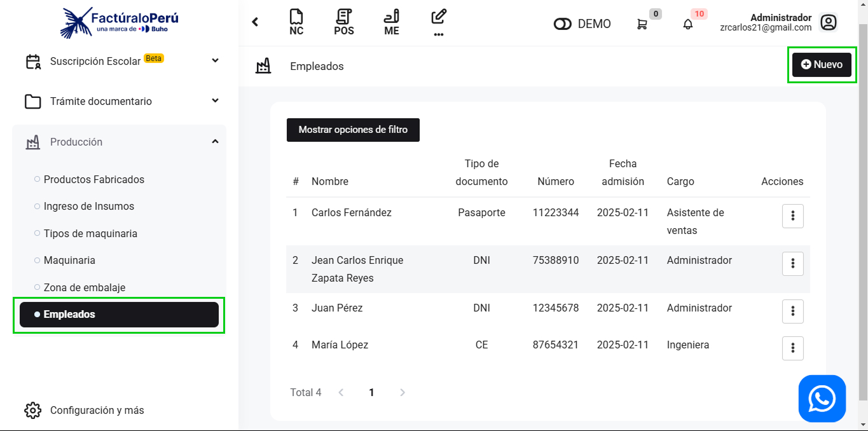
Task: Click the Nuevo button
Action: 821,65
